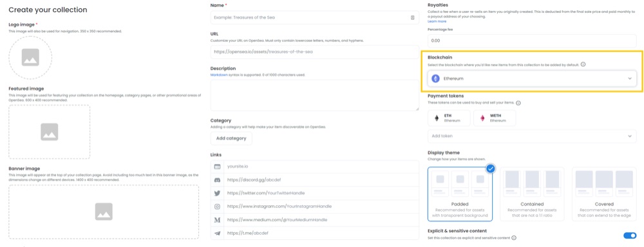The image size is (644, 247).
Task: Click the collection Name text field
Action: click(315, 17)
